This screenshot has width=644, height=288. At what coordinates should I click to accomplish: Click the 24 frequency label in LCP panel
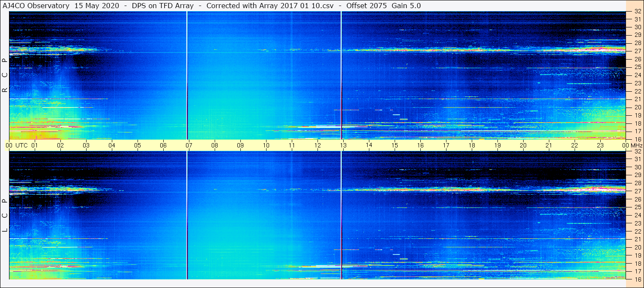[637, 215]
